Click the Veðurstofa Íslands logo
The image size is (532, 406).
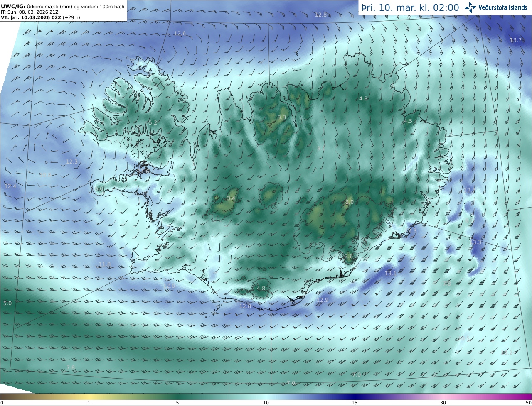tap(496, 7)
